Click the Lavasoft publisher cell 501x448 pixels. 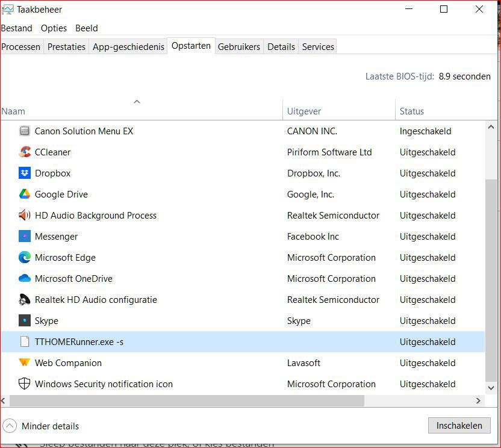pyautogui.click(x=303, y=362)
